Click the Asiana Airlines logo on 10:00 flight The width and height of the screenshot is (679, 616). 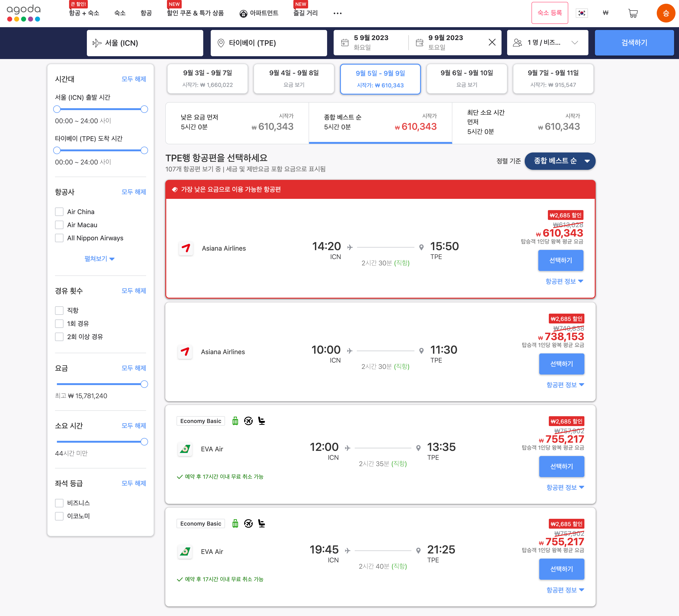click(185, 352)
